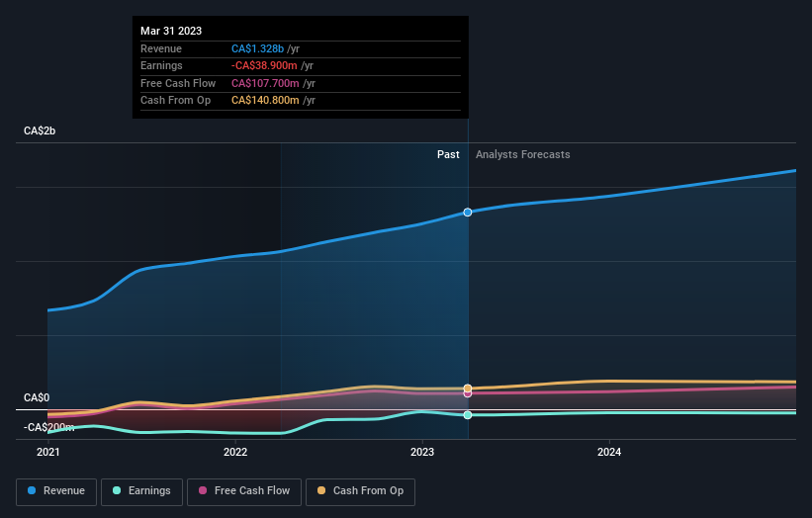Click the 2021 x-axis label
Viewport: 812px width, 518px height.
click(x=48, y=452)
